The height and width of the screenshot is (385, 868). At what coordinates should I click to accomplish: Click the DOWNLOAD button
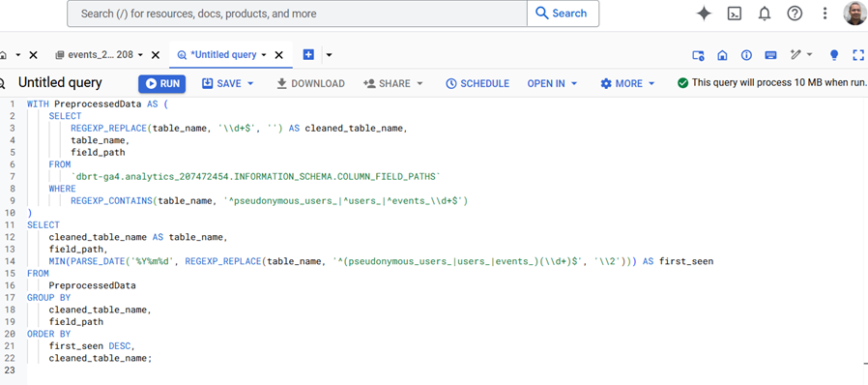point(310,83)
